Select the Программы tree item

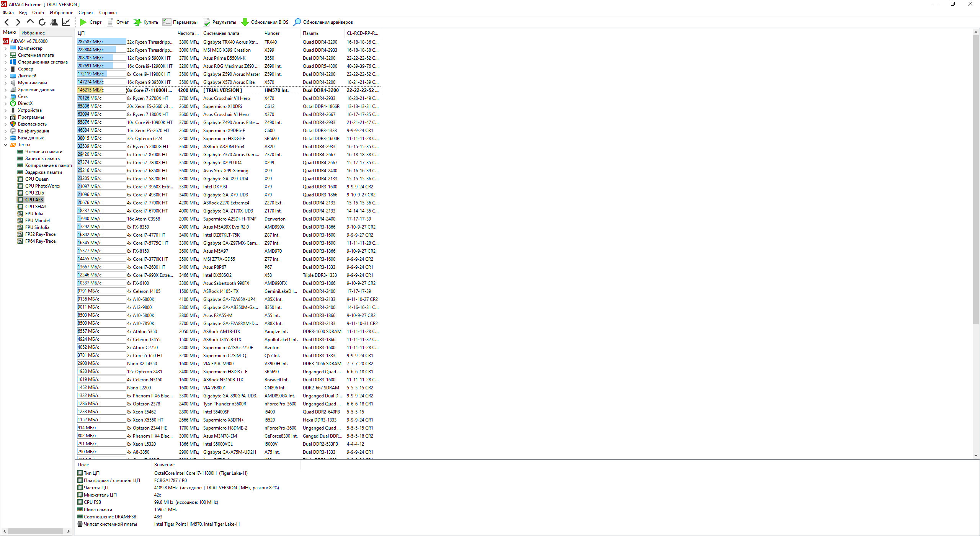click(x=31, y=117)
